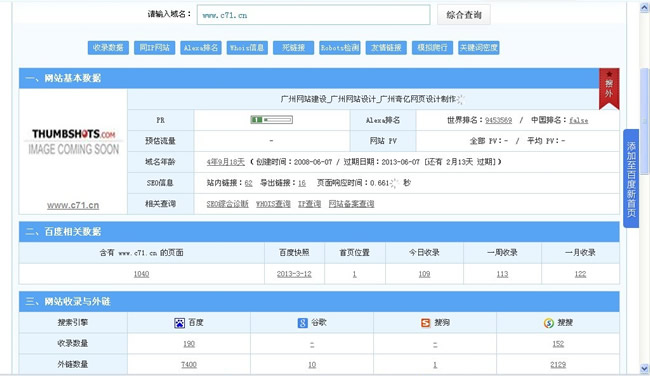Click the scrollbar down arrow
Viewport: 650px width, 376px height.
644,368
